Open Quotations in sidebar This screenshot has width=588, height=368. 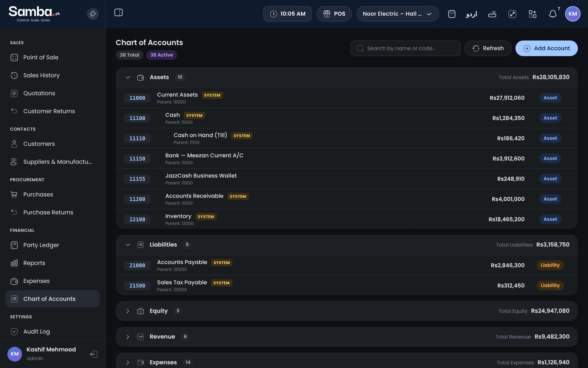52,93
